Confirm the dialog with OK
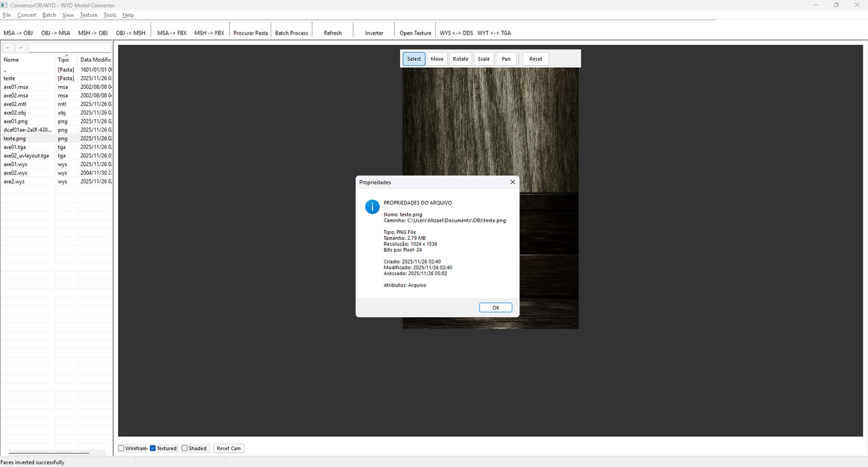Image resolution: width=868 pixels, height=467 pixels. [x=496, y=308]
